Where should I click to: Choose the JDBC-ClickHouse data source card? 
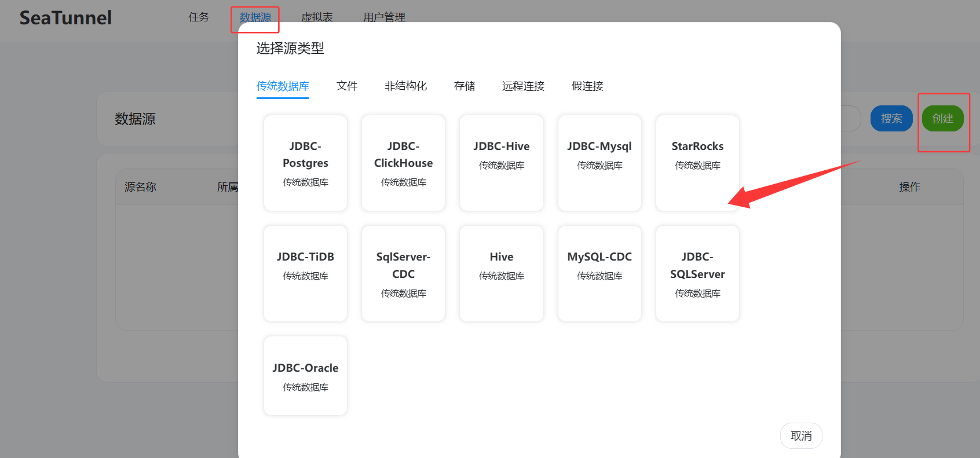tap(403, 163)
